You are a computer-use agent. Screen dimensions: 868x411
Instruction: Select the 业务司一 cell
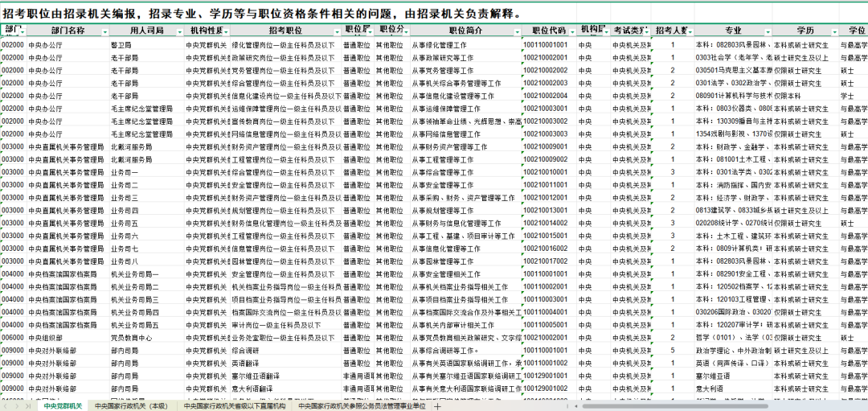[146, 173]
